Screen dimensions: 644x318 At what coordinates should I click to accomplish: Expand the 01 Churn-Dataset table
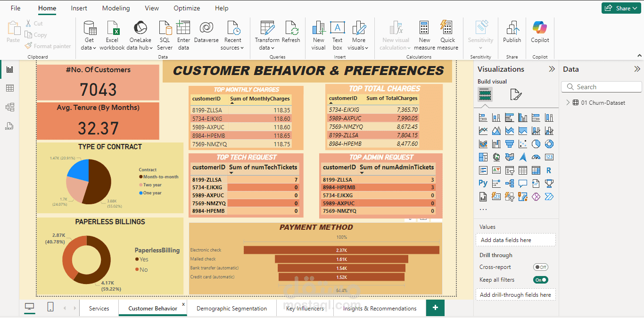(x=567, y=102)
